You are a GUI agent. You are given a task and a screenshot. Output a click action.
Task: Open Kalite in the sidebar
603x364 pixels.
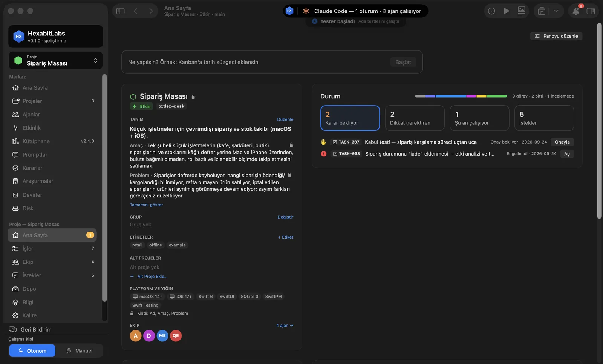tap(52, 315)
